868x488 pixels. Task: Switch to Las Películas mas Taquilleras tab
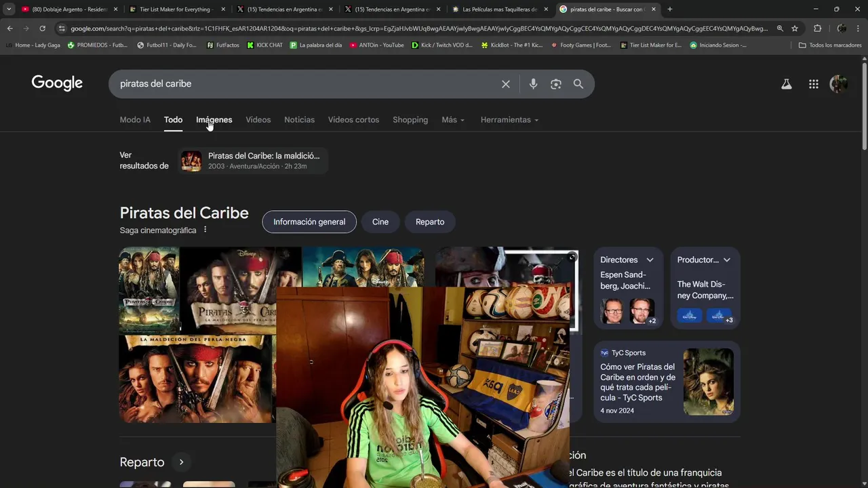pyautogui.click(x=499, y=9)
